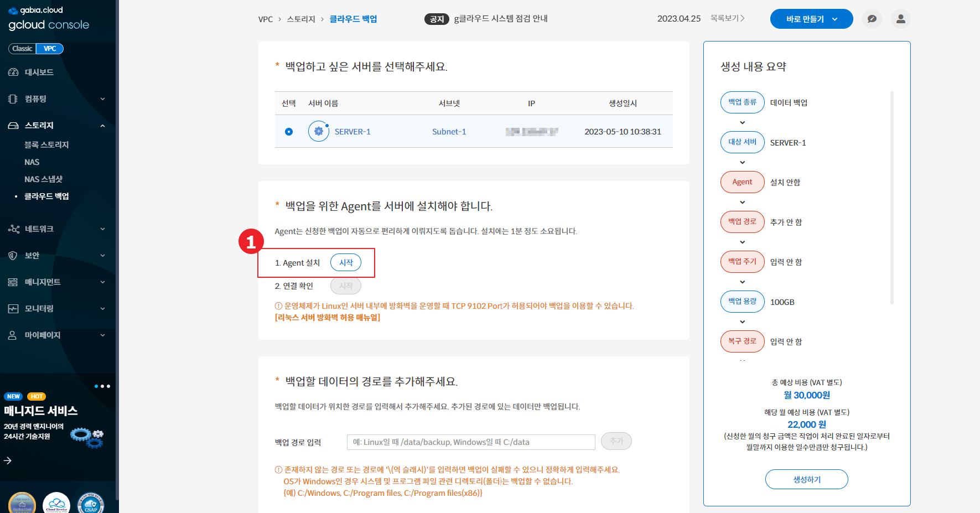980x513 pixels.
Task: Open 블록 스토리지 menu item
Action: coord(46,145)
